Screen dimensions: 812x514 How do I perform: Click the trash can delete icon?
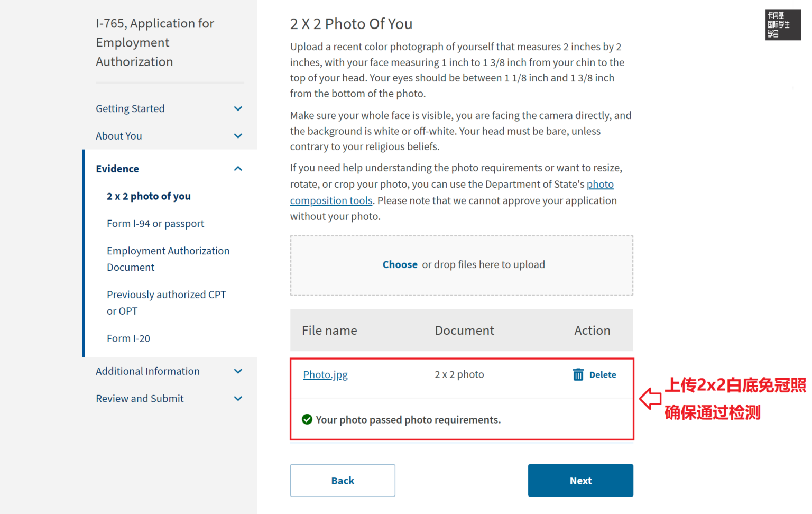tap(578, 375)
